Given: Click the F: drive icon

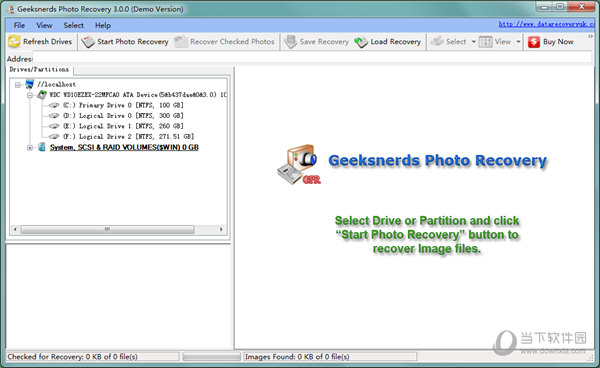Looking at the screenshot, I should pyautogui.click(x=54, y=137).
